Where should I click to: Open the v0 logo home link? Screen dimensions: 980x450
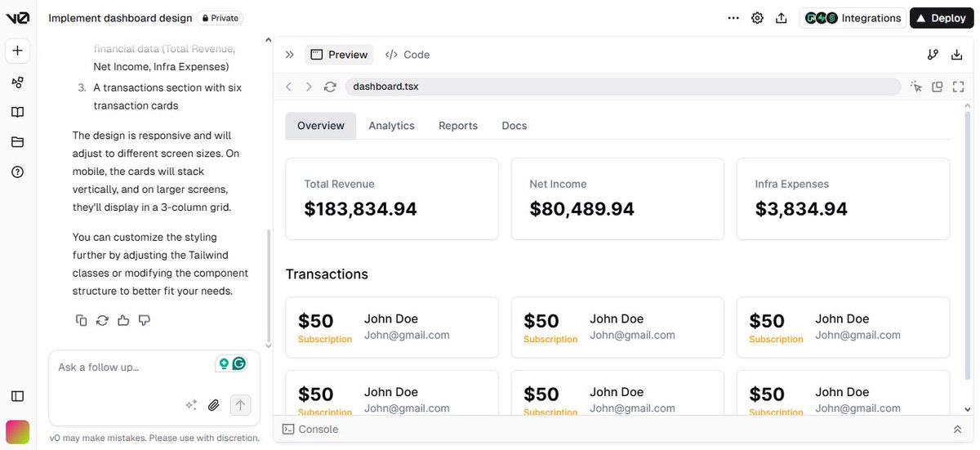[17, 18]
